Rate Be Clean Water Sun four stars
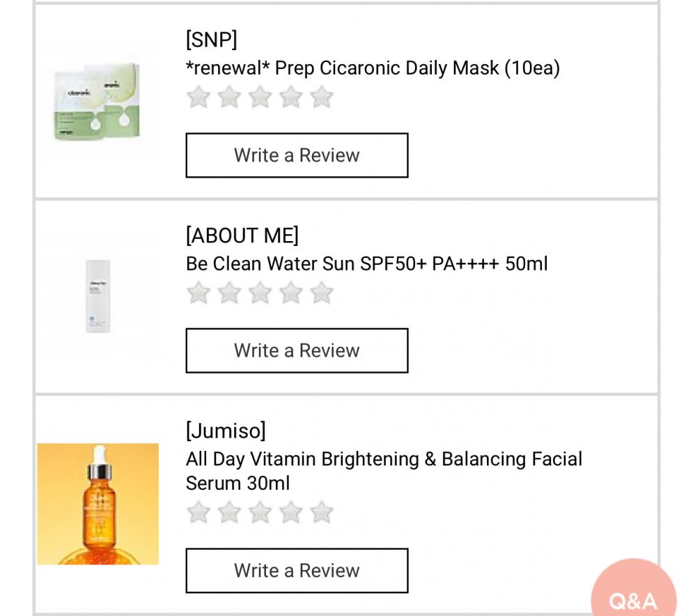Screen dimensions: 693x616 291,293
